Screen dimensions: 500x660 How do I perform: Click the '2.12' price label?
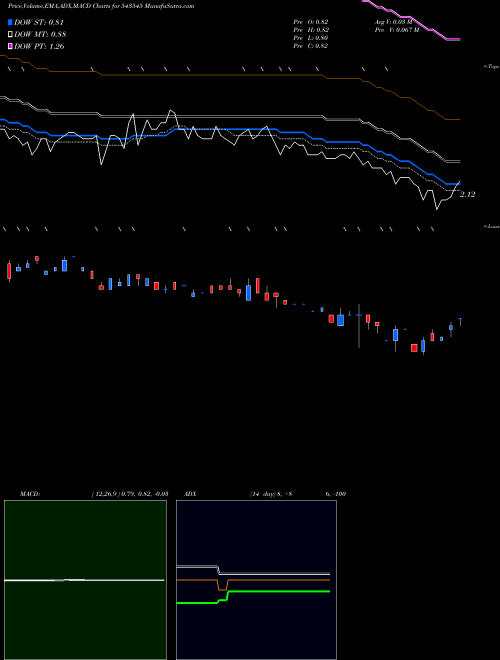467,194
